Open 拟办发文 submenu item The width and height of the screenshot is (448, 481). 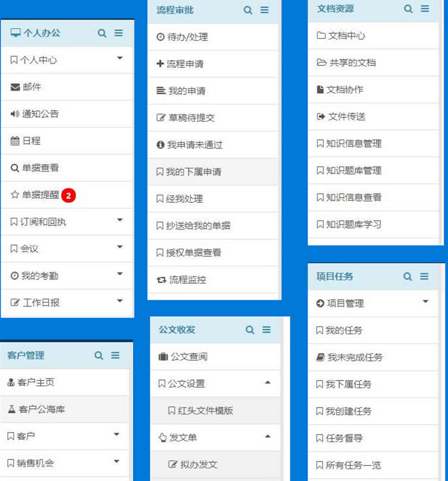pos(216,465)
